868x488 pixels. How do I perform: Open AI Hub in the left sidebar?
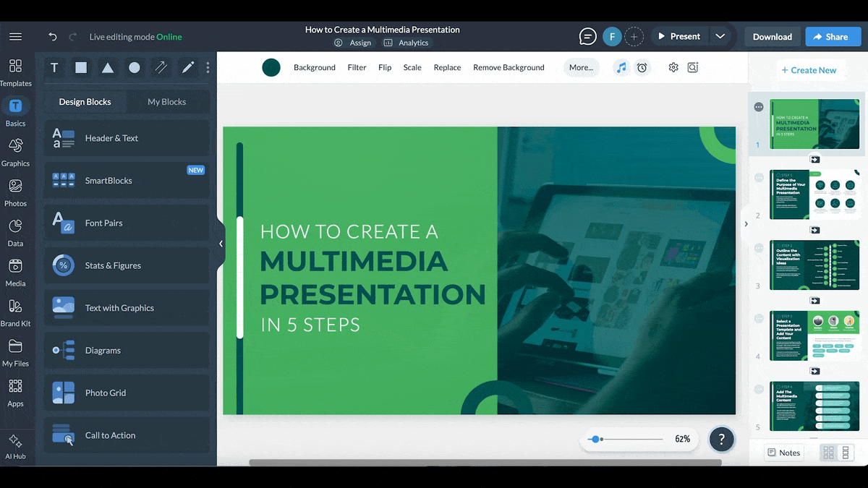tap(15, 446)
